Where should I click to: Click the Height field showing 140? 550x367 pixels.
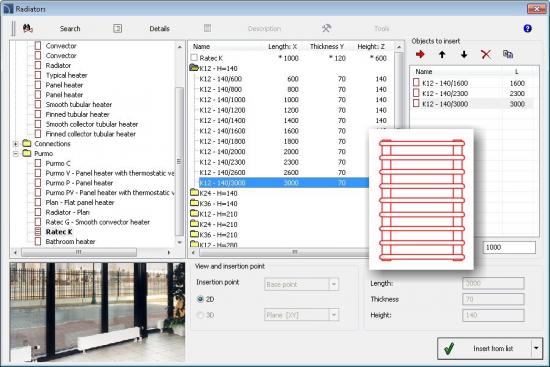pos(493,315)
